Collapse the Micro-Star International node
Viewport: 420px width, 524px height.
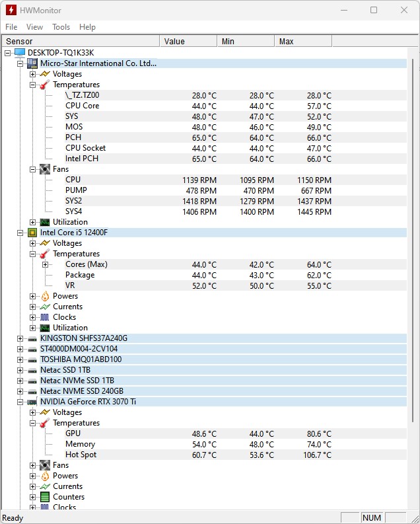20,63
